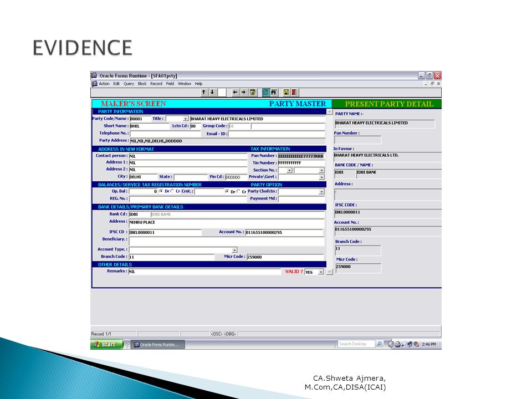Click the Party Code field containing B0001
This screenshot has width=532, height=399.
140,119
